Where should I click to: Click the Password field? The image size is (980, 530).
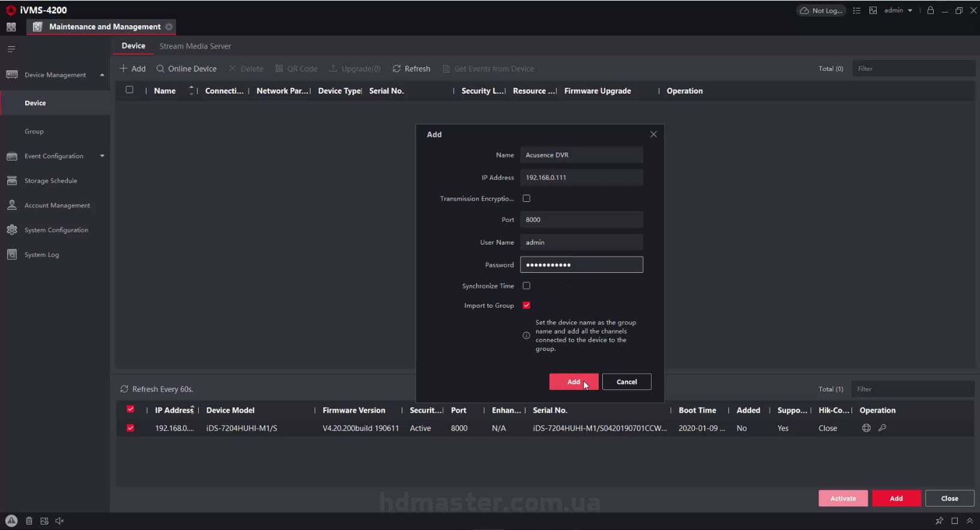pyautogui.click(x=581, y=264)
